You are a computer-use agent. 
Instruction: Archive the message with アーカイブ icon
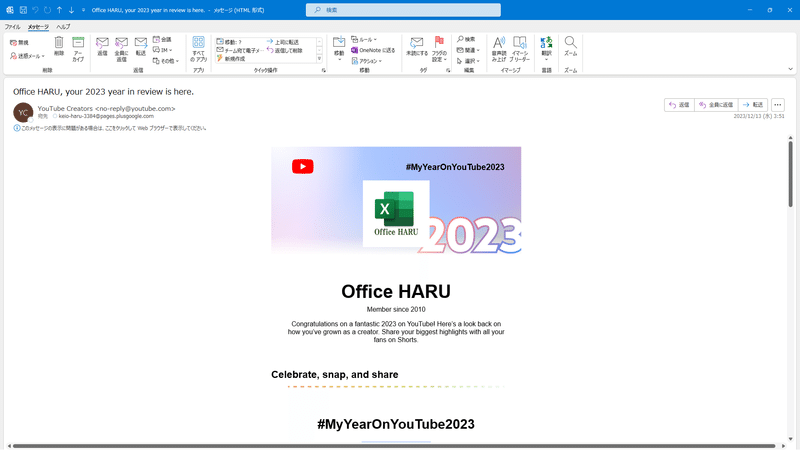[x=78, y=49]
